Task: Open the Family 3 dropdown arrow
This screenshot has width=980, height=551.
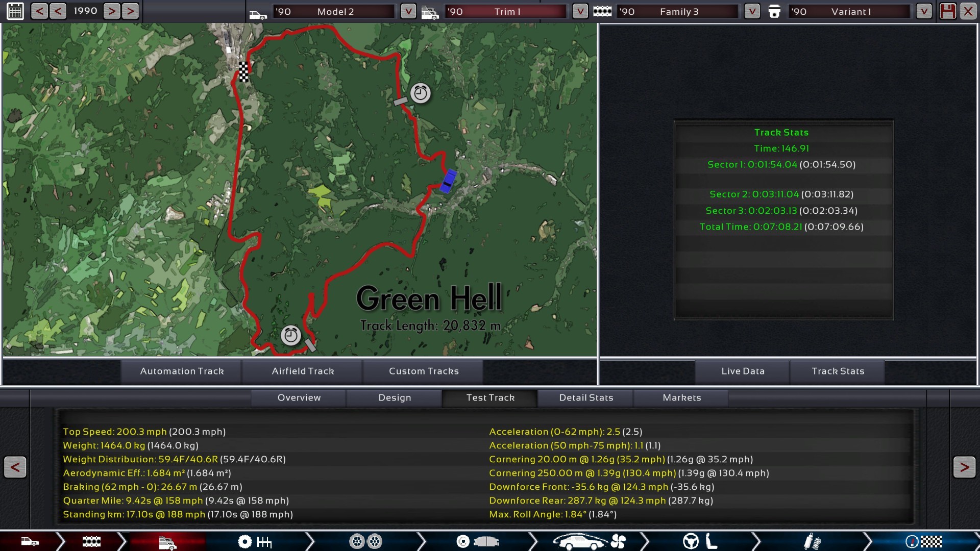Action: coord(752,11)
